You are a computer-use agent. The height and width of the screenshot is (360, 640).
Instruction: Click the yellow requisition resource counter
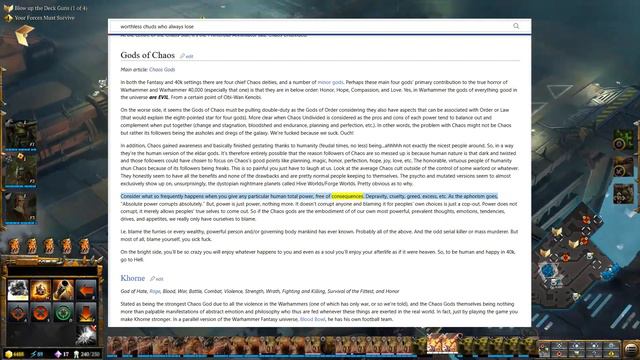tap(15, 354)
